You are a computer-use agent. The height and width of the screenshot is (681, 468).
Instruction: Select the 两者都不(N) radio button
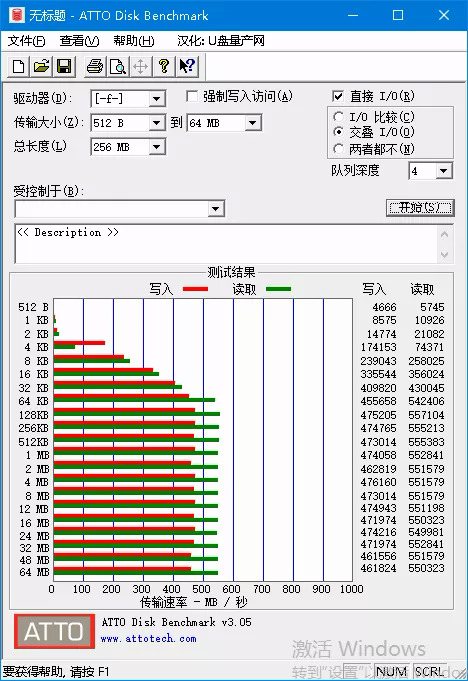[x=338, y=149]
